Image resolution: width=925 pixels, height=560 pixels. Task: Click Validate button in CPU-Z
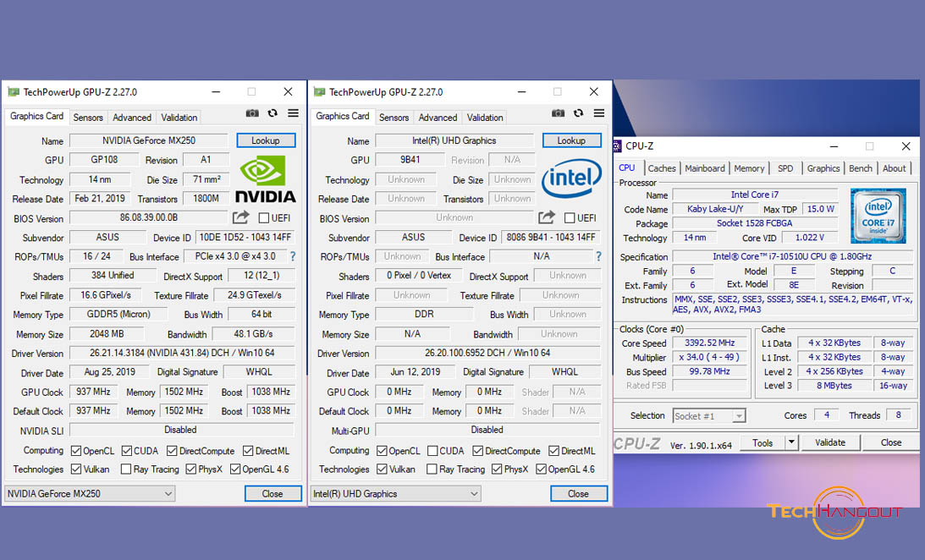pos(830,442)
